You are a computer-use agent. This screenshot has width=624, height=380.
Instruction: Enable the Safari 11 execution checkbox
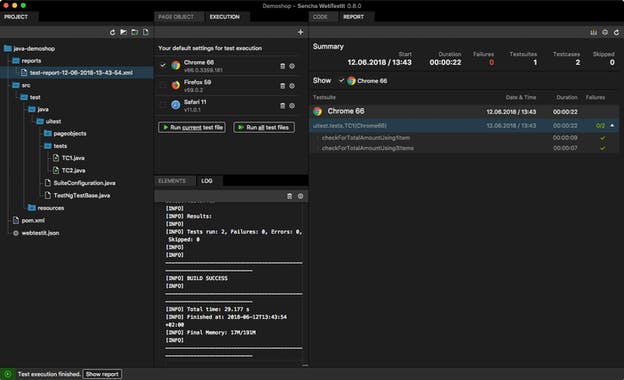(163, 105)
